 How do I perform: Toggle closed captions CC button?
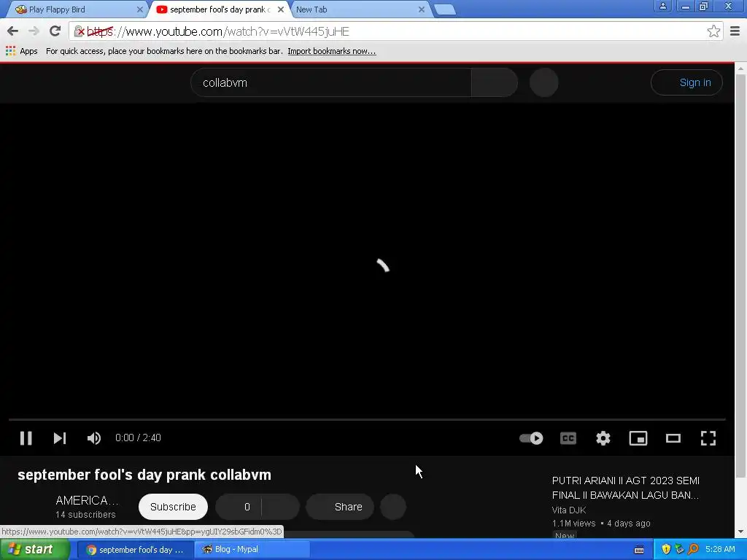pos(568,438)
